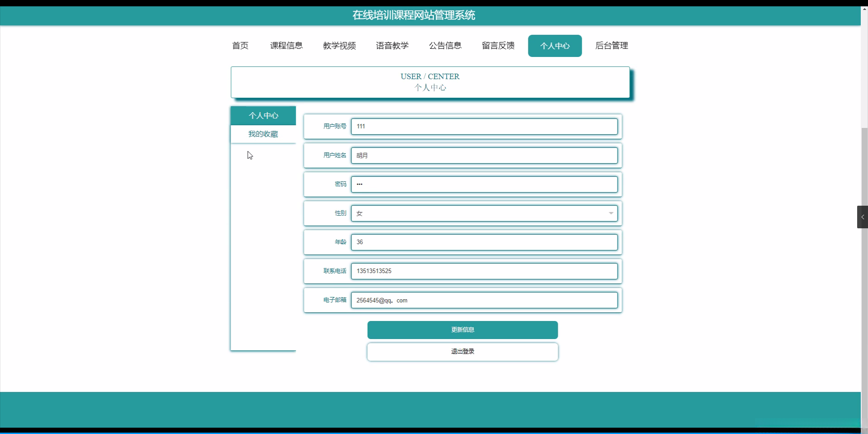This screenshot has width=868, height=434.
Task: Open the 语音教学 navigation menu item
Action: tap(392, 46)
